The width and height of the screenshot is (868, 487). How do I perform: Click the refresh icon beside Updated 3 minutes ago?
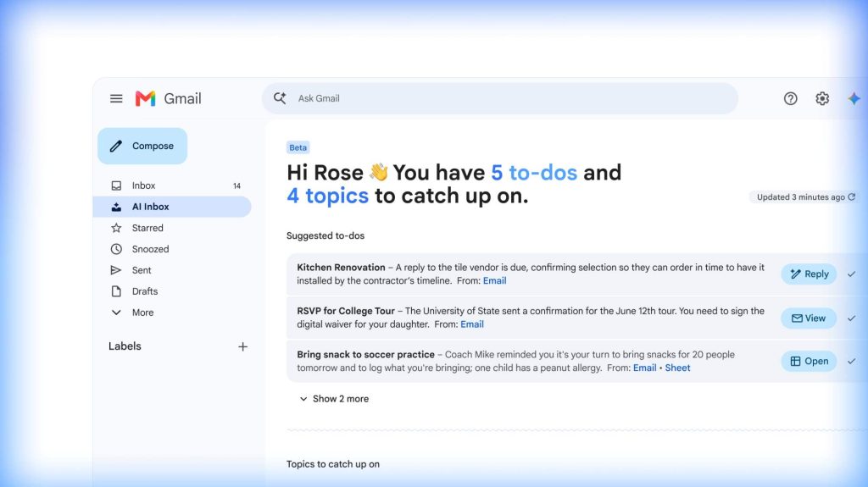[x=851, y=197]
